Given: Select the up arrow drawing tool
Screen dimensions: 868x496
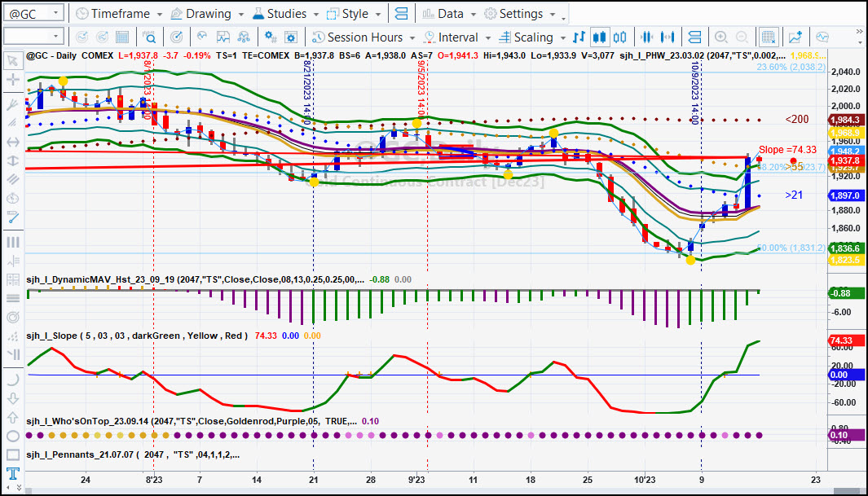Looking at the screenshot, I should click(x=13, y=418).
